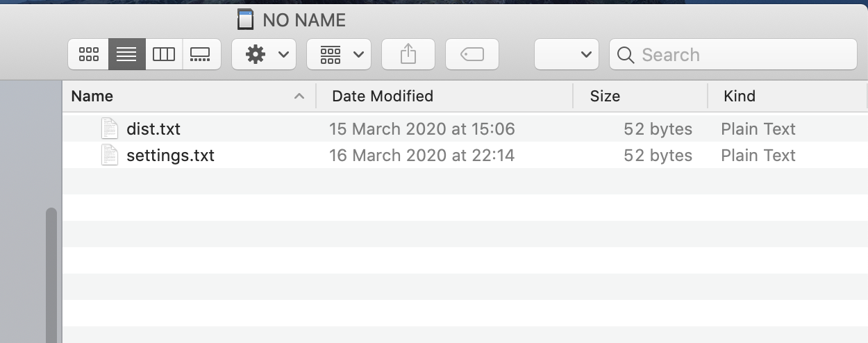Open the empty dropdown beside Search

pyautogui.click(x=566, y=55)
